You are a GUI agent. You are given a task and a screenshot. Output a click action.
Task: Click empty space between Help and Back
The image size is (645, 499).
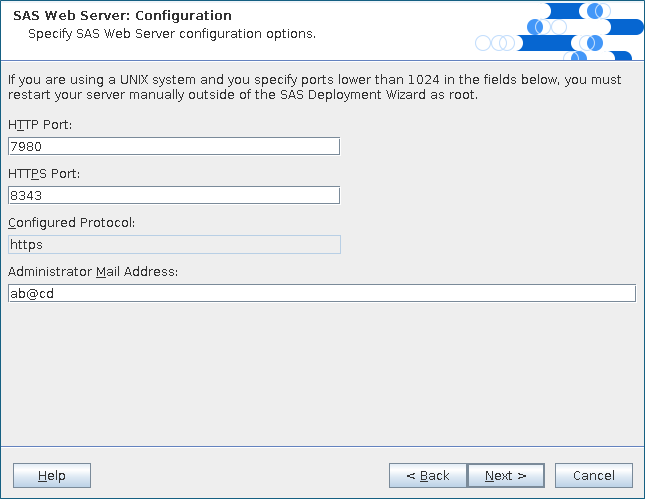240,475
